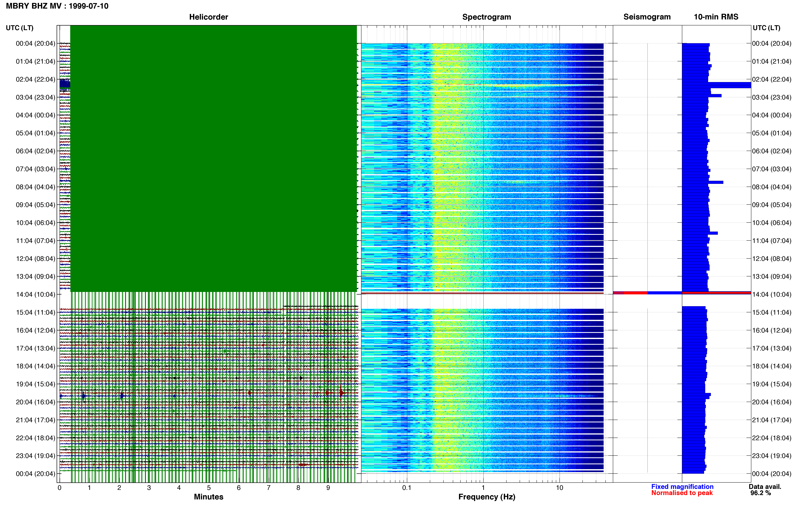Click the Minutes axis label
The height and width of the screenshot is (508, 812).
tap(209, 497)
